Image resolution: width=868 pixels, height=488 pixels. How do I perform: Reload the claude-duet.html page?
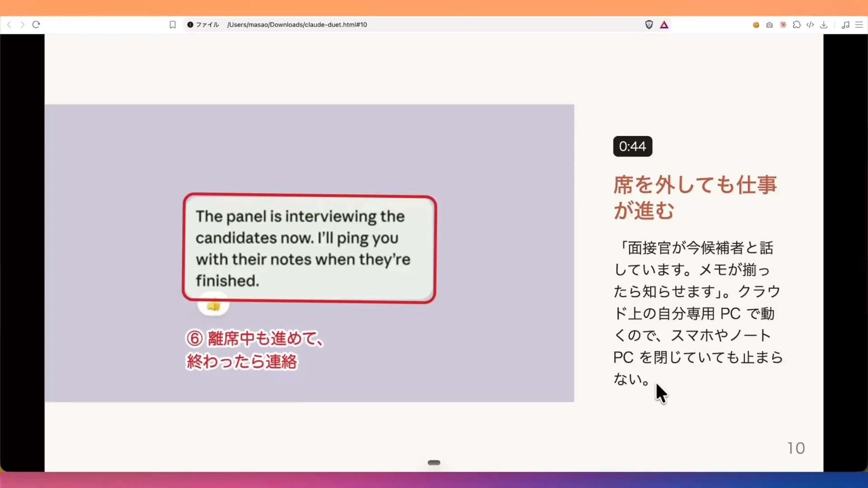pos(36,25)
